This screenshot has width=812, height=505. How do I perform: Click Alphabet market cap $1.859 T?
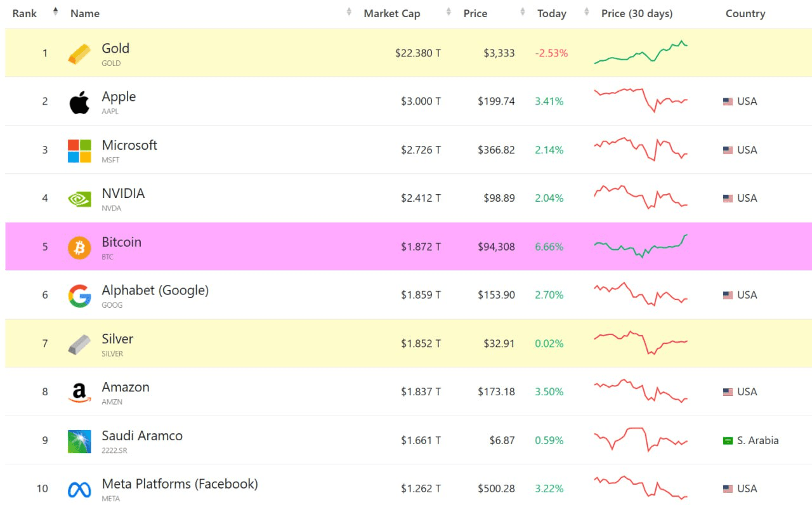421,295
